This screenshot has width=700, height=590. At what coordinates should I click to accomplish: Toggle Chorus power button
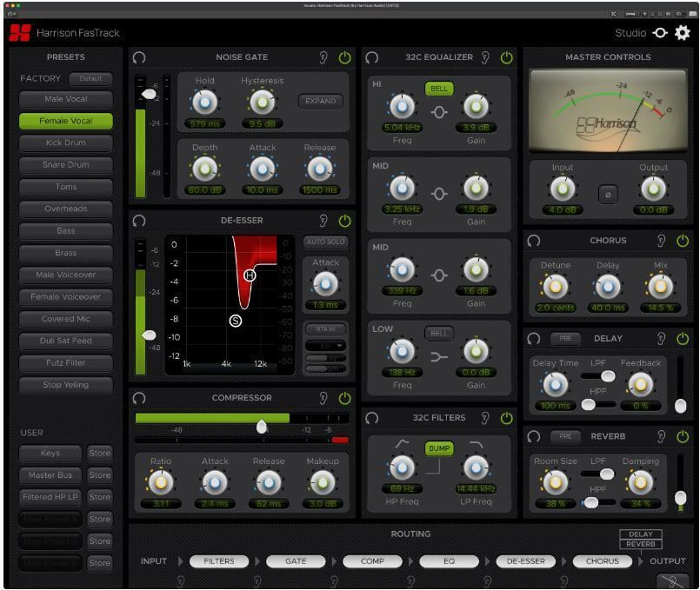point(682,241)
